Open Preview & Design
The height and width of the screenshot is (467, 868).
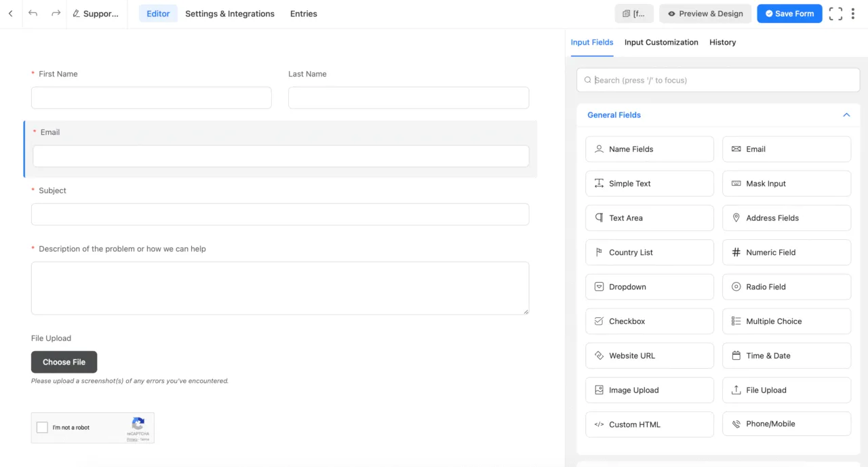click(705, 14)
